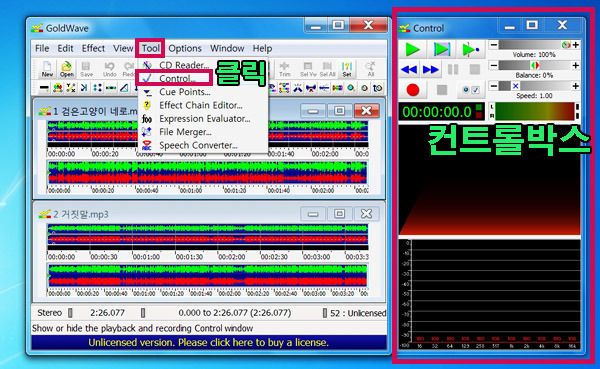Fast forward with the blue arrows
The height and width of the screenshot is (369, 600).
pyautogui.click(x=430, y=70)
